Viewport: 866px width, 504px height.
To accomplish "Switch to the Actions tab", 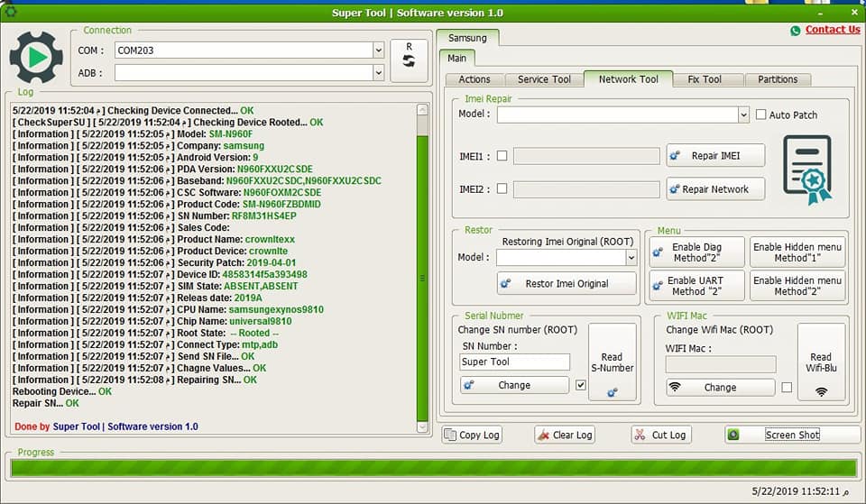I will [x=474, y=79].
